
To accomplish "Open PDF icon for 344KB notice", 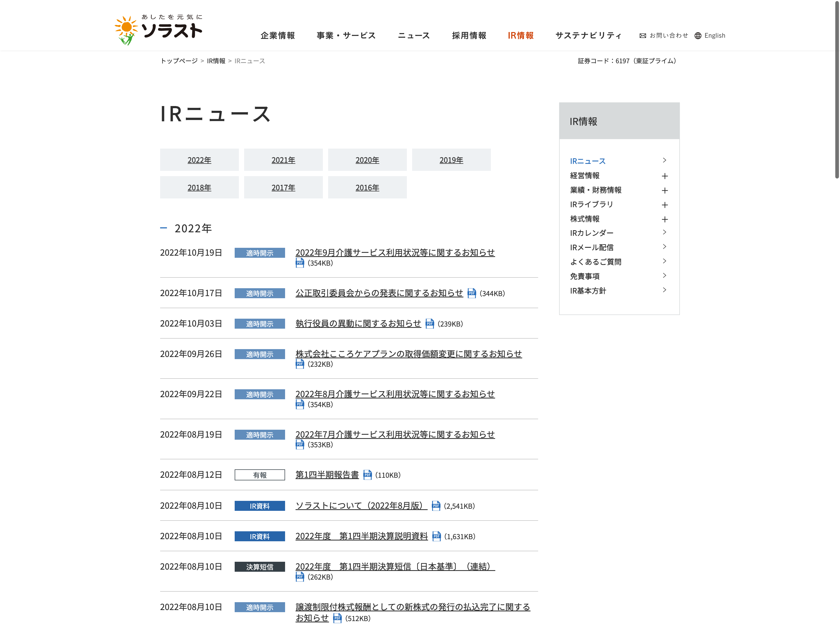I will pos(472,293).
